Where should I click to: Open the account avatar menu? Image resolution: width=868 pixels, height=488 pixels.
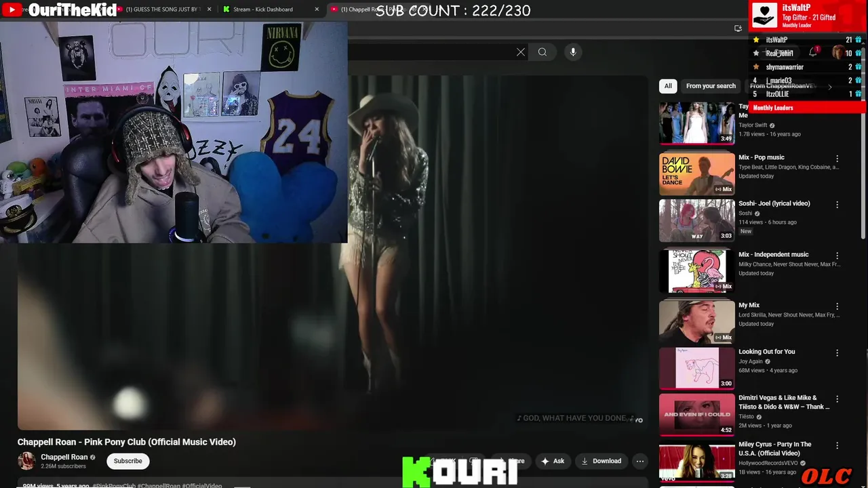tap(839, 52)
